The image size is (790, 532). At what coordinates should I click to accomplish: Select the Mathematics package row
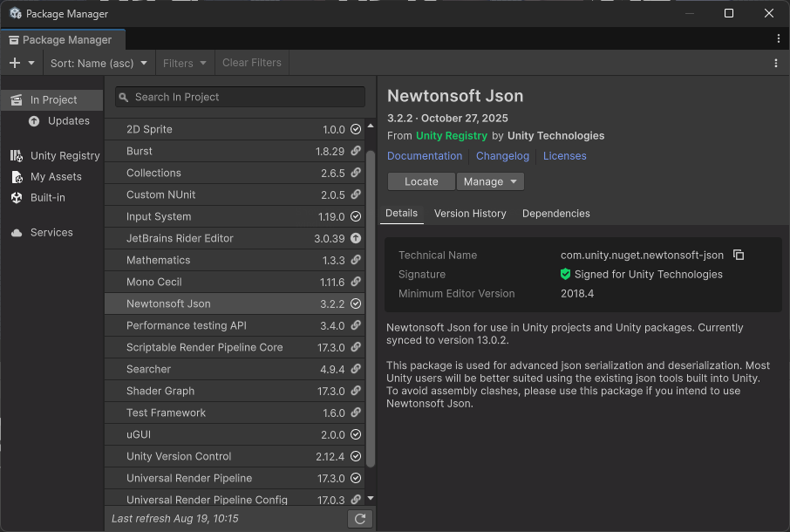coord(235,260)
